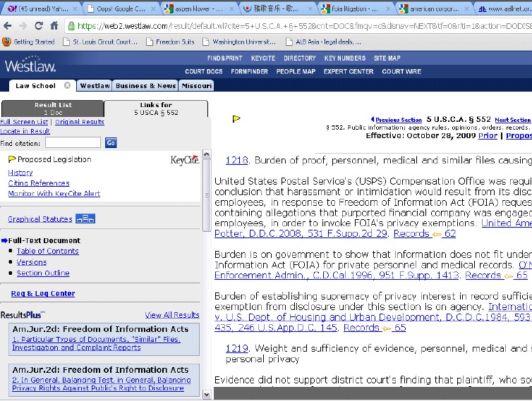Open FORMFINDER menu item

[x=249, y=71]
